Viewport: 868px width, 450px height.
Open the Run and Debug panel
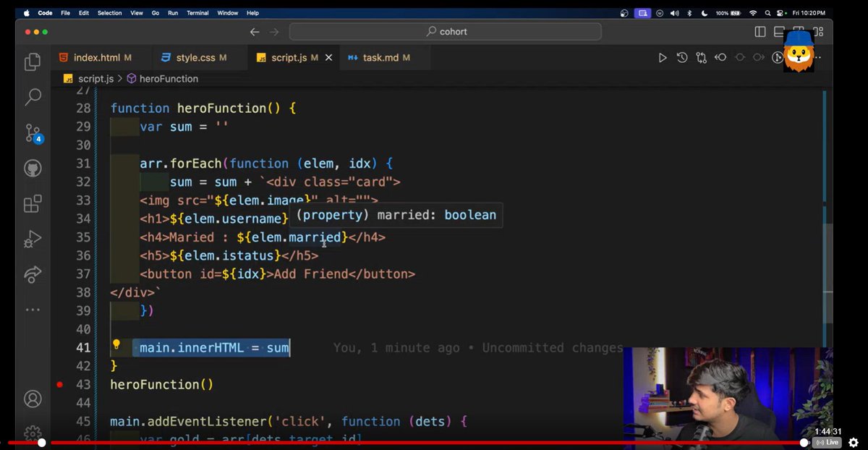(x=32, y=239)
